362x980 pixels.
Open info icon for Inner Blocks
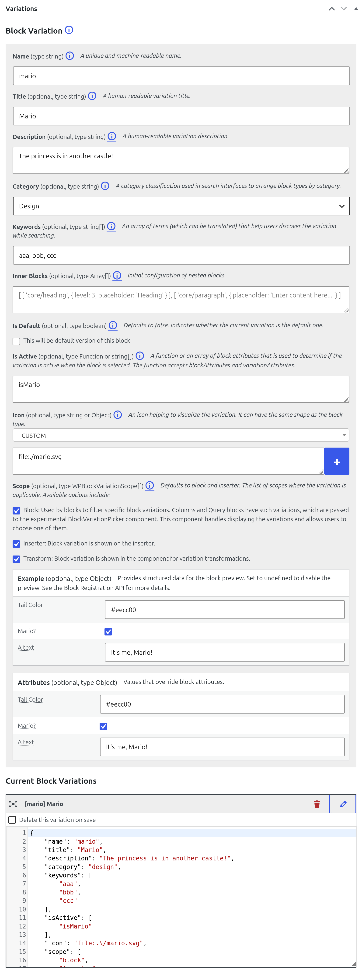[x=117, y=276]
